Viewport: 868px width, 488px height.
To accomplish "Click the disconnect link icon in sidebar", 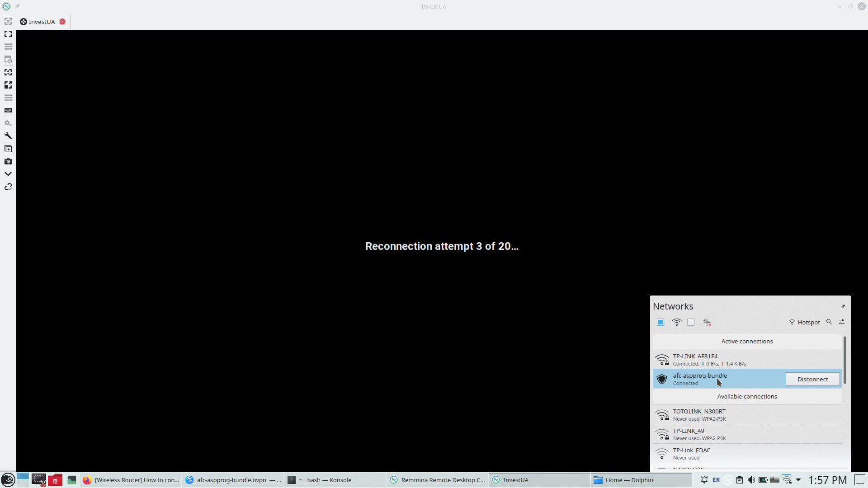I will tap(8, 187).
